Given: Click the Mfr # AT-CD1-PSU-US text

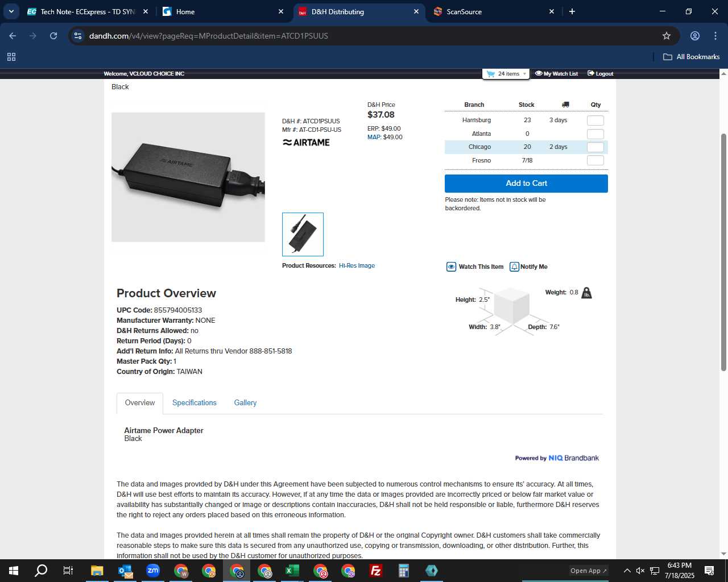Looking at the screenshot, I should click(x=312, y=130).
